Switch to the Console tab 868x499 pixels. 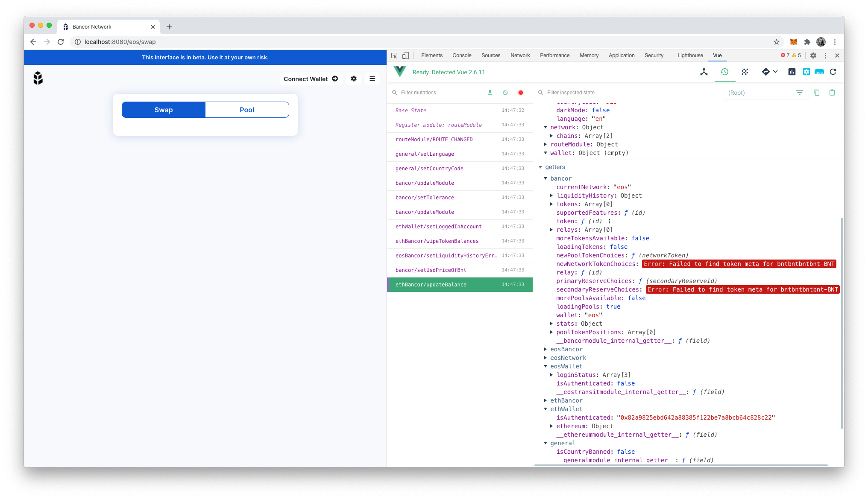pos(462,55)
